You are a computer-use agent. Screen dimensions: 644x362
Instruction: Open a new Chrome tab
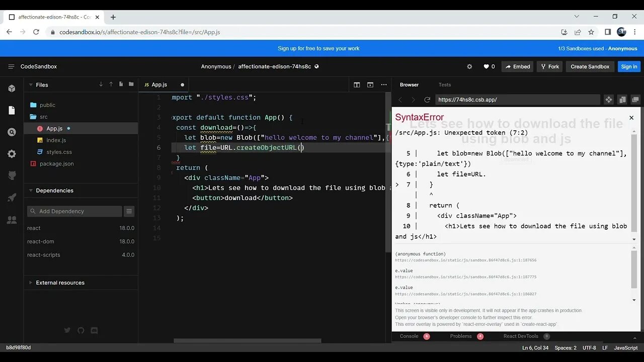pos(113,17)
